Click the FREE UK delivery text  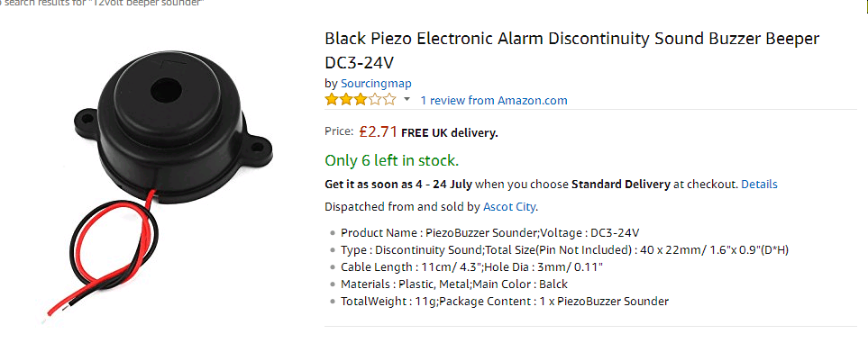tap(450, 132)
